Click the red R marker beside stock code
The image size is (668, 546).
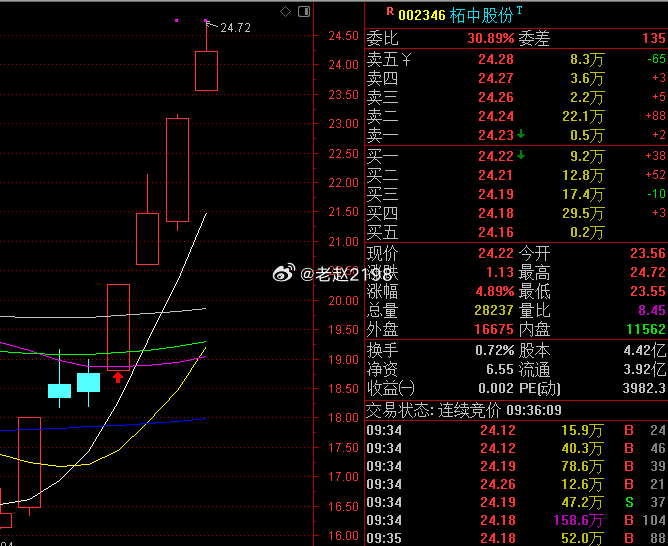[x=390, y=12]
